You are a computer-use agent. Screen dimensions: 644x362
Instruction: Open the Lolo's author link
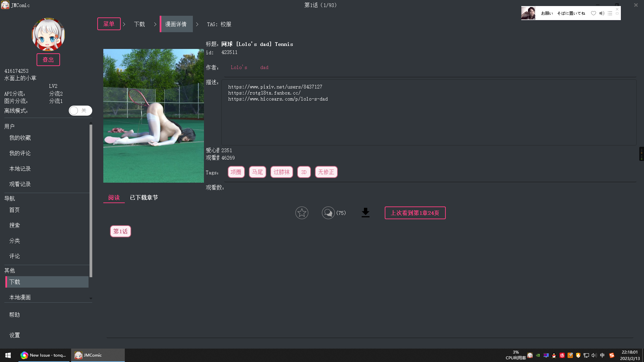click(x=238, y=67)
